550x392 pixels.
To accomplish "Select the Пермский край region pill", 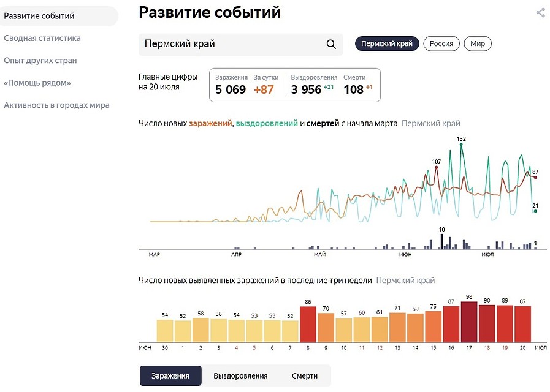I will [x=387, y=43].
